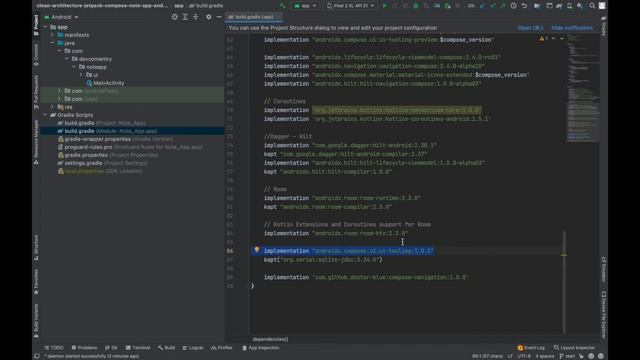Open the Search Everywhere magnifier icon
The width and height of the screenshot is (640, 360).
click(x=592, y=6)
